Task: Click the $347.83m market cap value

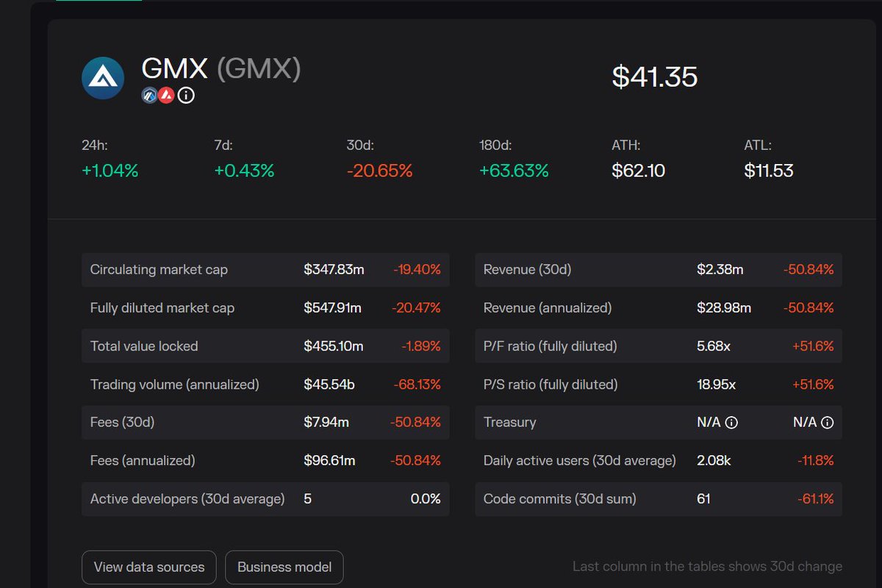Action: tap(334, 270)
